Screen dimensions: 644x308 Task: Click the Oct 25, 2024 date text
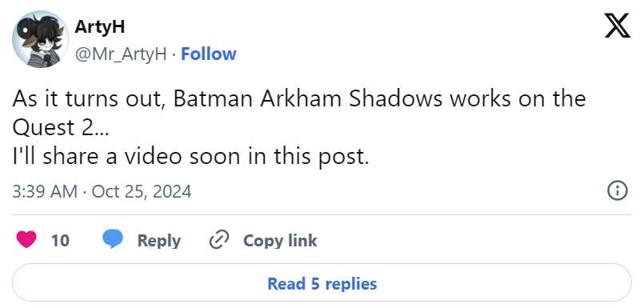click(x=142, y=191)
